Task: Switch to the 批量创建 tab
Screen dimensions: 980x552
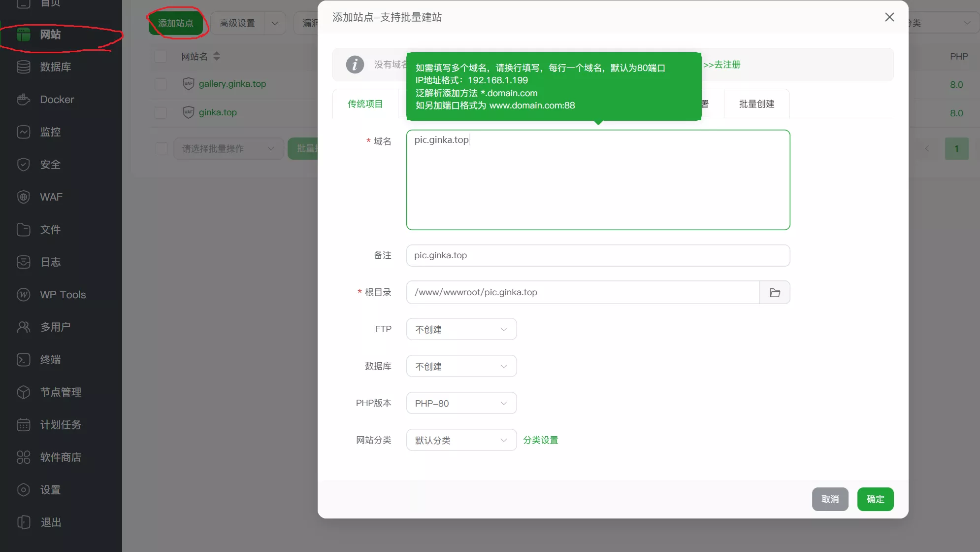Action: click(x=756, y=104)
